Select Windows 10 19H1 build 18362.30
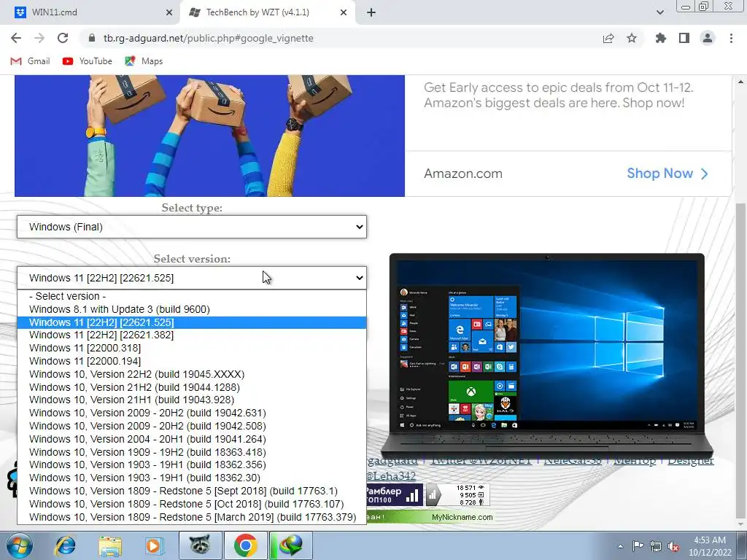Viewport: 747px width, 560px height. [192, 478]
